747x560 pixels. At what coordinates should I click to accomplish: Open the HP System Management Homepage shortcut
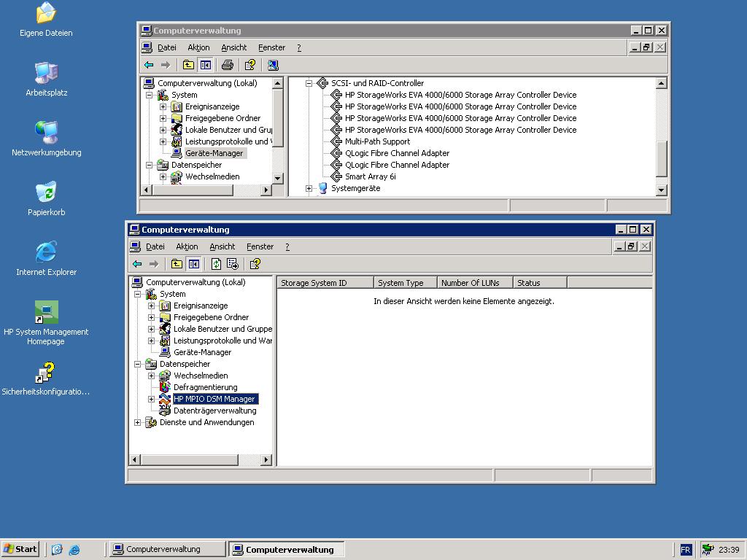[46, 323]
